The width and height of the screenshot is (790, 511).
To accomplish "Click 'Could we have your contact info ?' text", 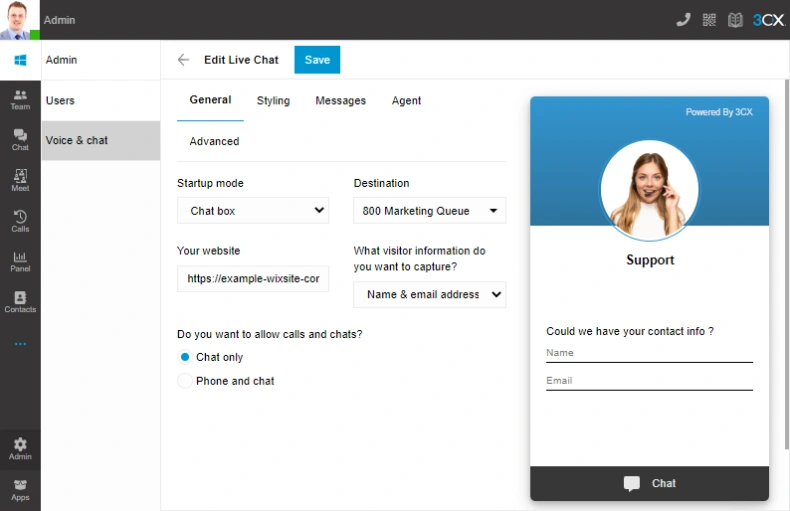I will coord(630,331).
